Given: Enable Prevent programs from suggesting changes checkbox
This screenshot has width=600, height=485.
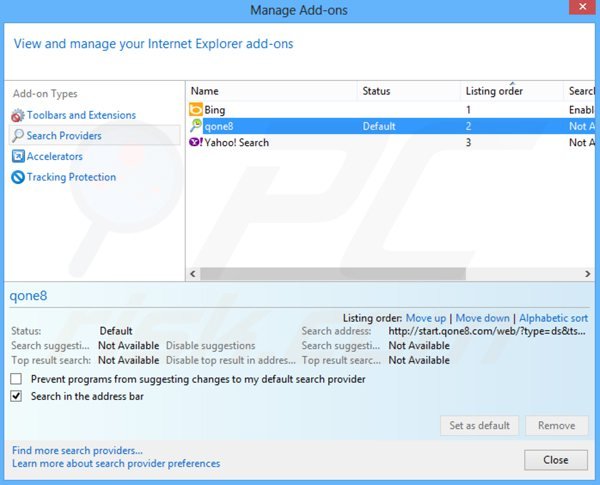Looking at the screenshot, I should [x=16, y=380].
